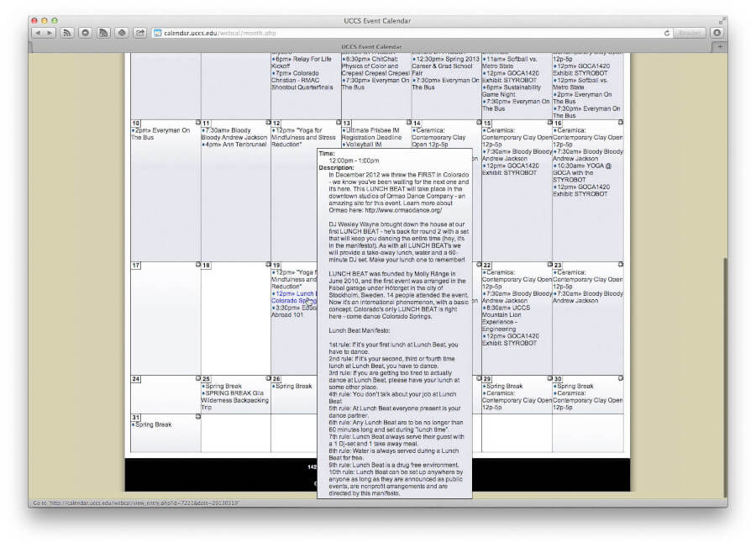Click the add-entry icon on day 12

tap(339, 123)
